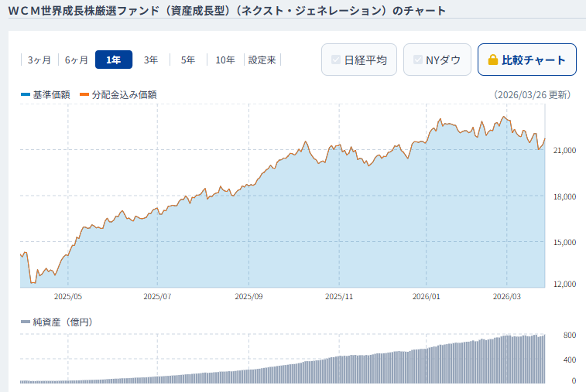
Task: Select the 1年 period tab
Action: coord(114,60)
